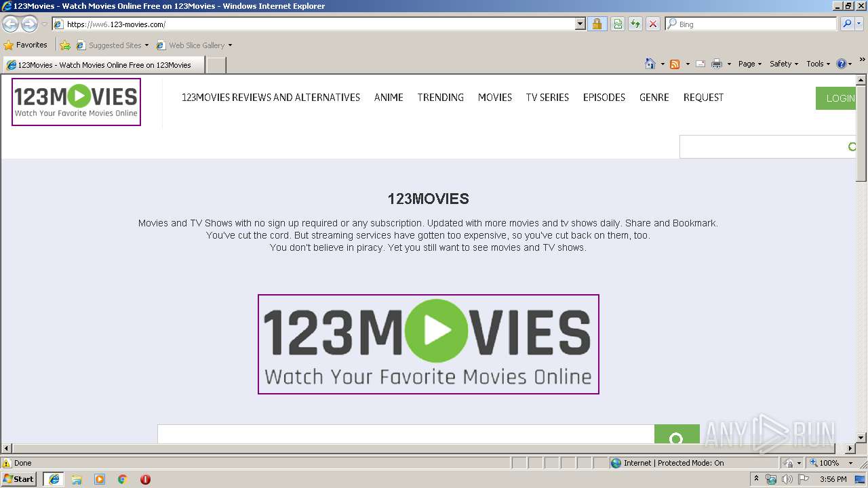
Task: Click the Show desktop button
Action: click(x=861, y=479)
